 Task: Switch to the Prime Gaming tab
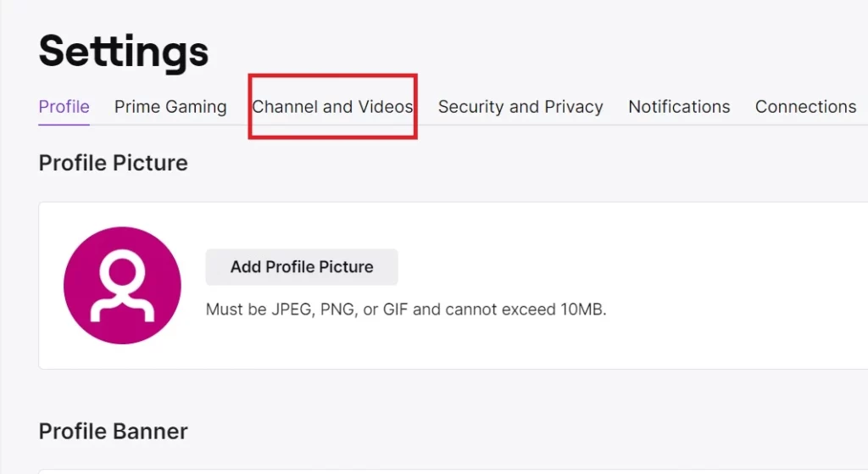click(x=170, y=106)
